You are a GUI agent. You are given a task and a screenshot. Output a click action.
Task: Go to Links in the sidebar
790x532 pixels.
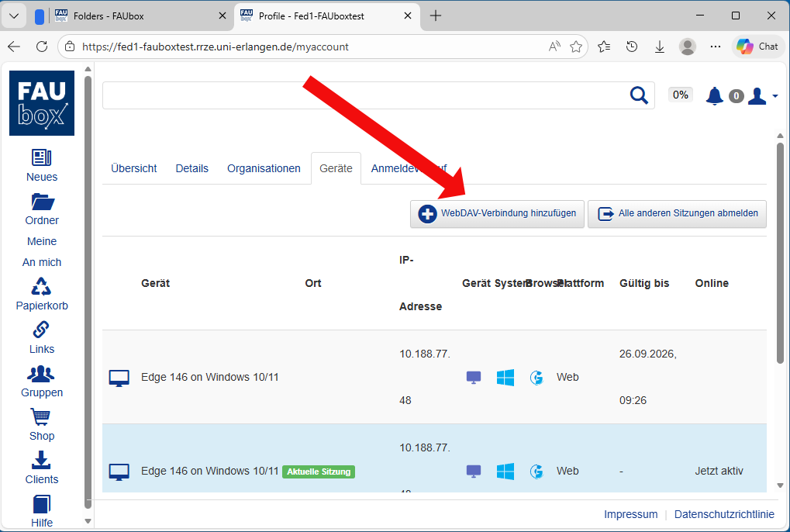pos(42,331)
